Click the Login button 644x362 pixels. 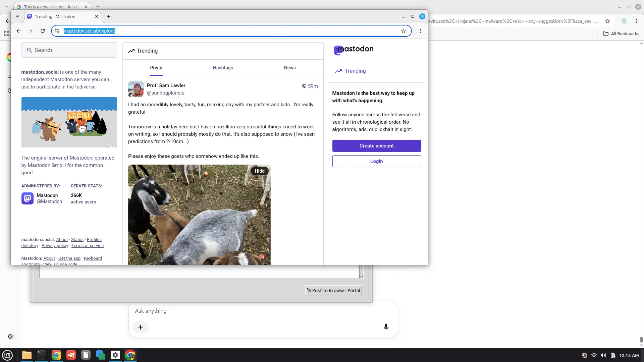click(377, 161)
